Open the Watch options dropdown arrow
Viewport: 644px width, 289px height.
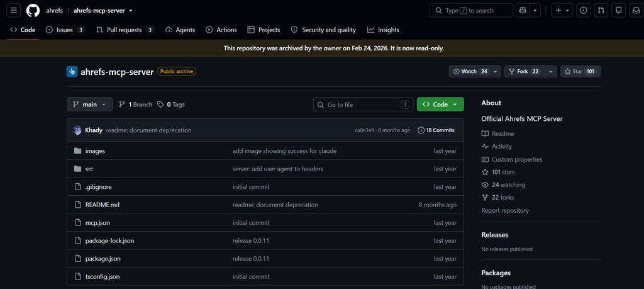coord(496,72)
